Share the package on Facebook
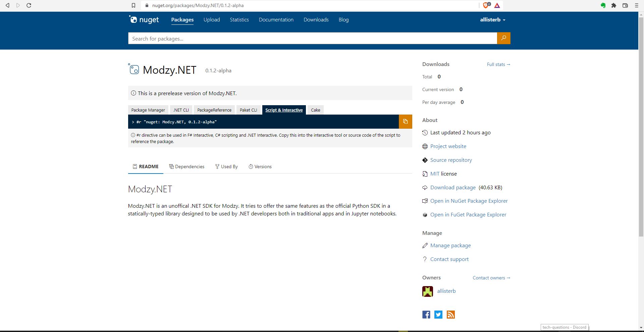The height and width of the screenshot is (332, 644). pos(426,315)
